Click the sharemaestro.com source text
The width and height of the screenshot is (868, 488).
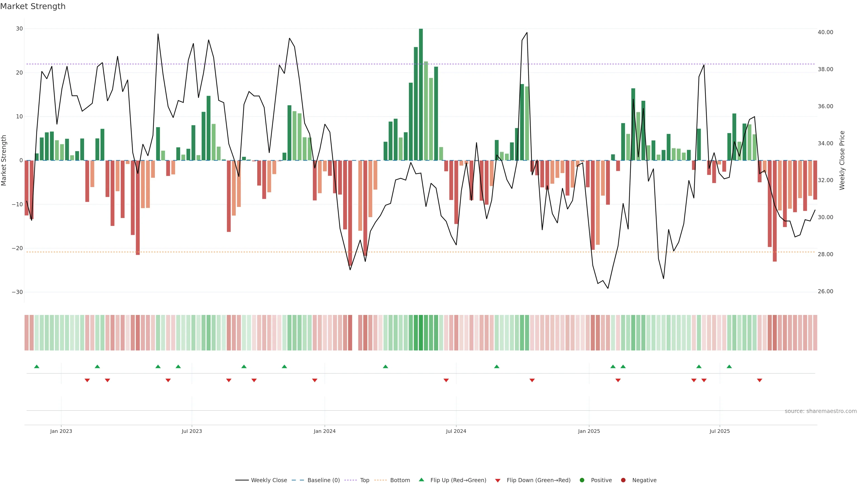(x=821, y=411)
